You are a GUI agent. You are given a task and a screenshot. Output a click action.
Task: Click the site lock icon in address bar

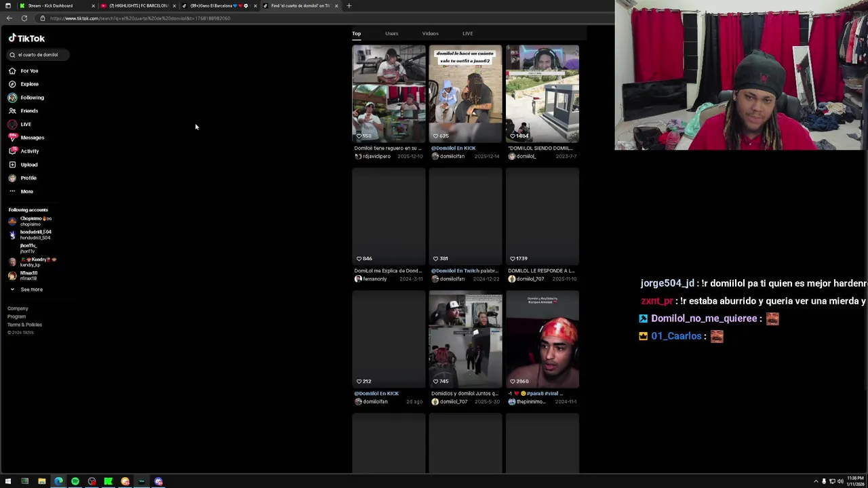(42, 18)
